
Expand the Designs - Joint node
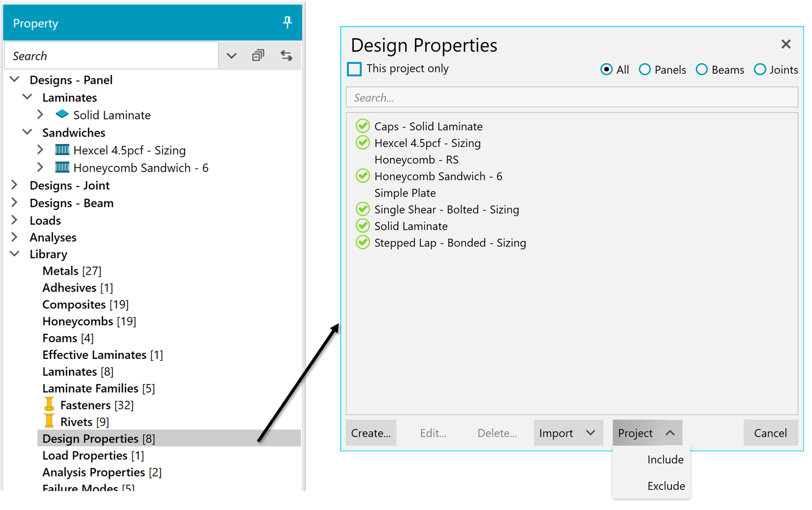click(15, 185)
